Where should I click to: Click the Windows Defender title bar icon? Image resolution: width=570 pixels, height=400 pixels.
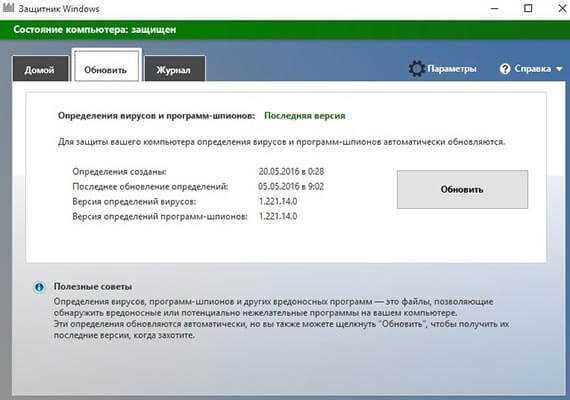point(8,8)
